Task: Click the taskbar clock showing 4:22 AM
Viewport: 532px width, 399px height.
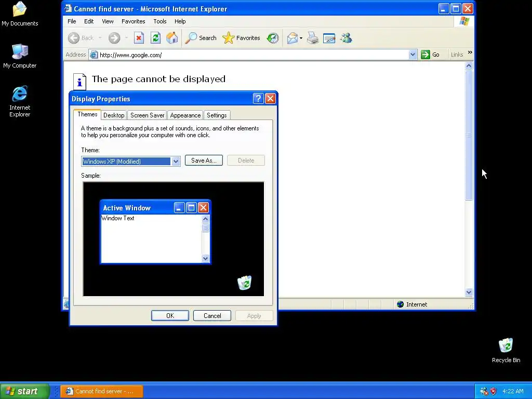Action: coord(513,391)
